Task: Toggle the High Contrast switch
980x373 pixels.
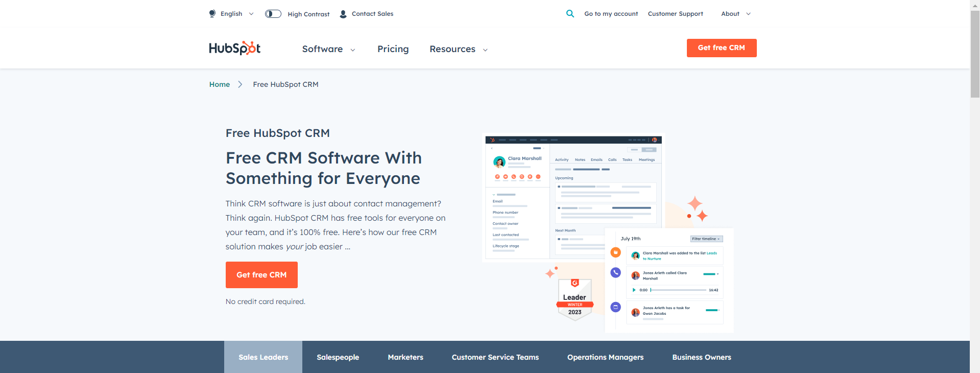Action: (273, 14)
